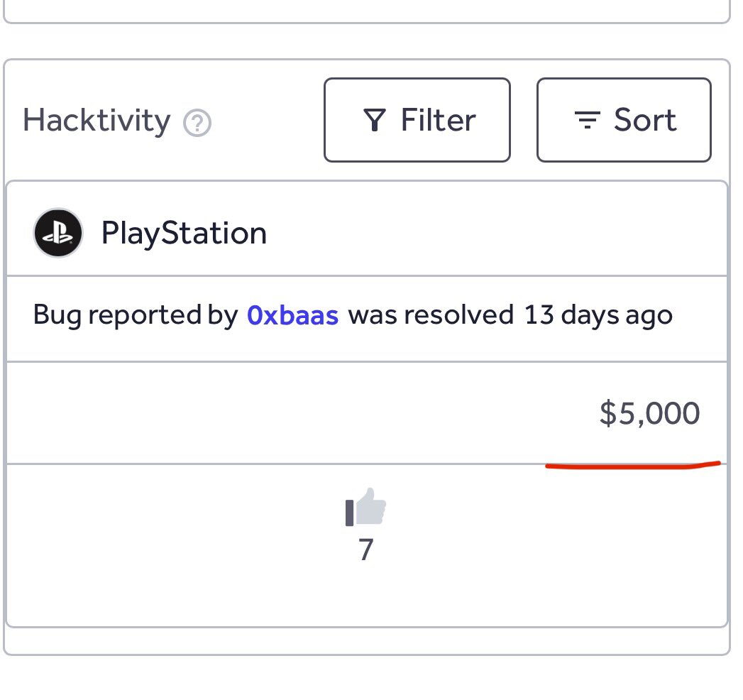Click the upvote count 7
Image resolution: width=743 pixels, height=700 pixels.
(365, 549)
